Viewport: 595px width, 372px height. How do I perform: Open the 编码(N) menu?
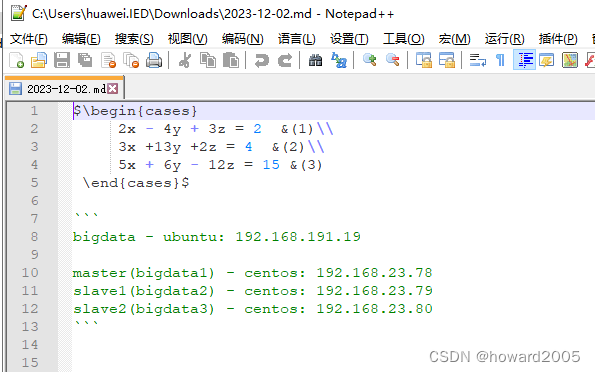tap(242, 39)
